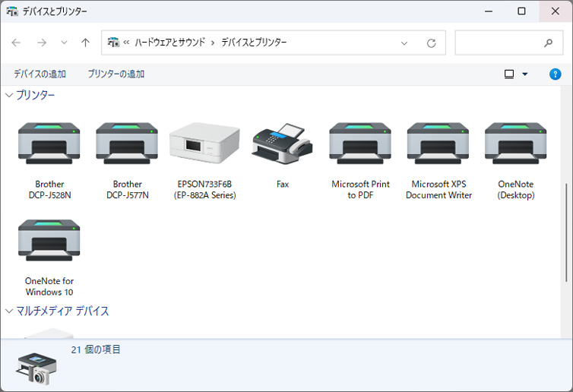Click the Microsoft Print to PDF label
The height and width of the screenshot is (392, 573).
pyautogui.click(x=361, y=190)
